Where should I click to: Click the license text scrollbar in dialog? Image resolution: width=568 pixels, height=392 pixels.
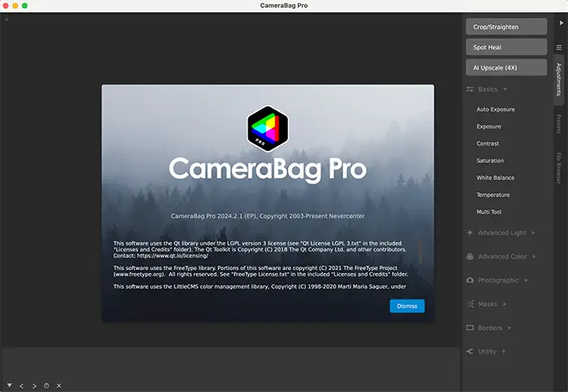pyautogui.click(x=420, y=251)
